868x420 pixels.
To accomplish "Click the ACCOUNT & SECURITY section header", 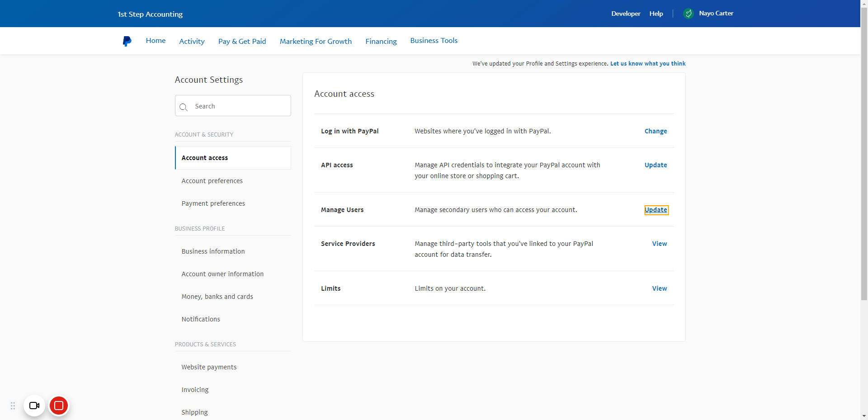I will (x=204, y=135).
